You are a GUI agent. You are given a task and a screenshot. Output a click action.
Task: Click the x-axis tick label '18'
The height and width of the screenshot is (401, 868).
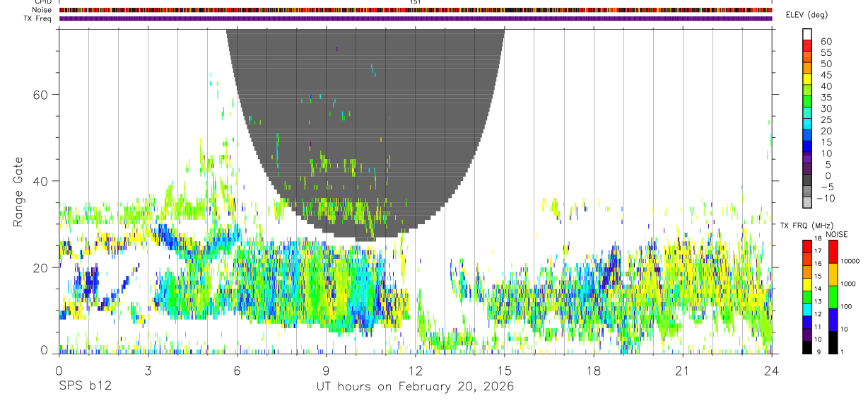coord(594,371)
